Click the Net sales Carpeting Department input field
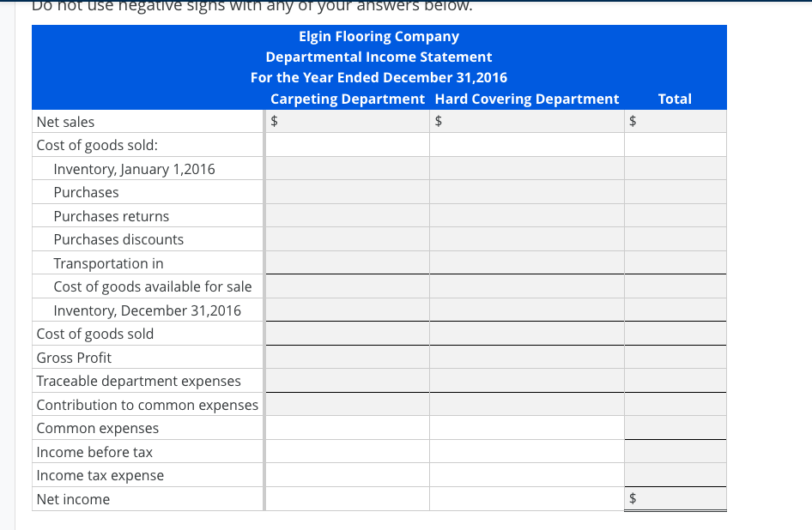This screenshot has width=812, height=530. 348,121
